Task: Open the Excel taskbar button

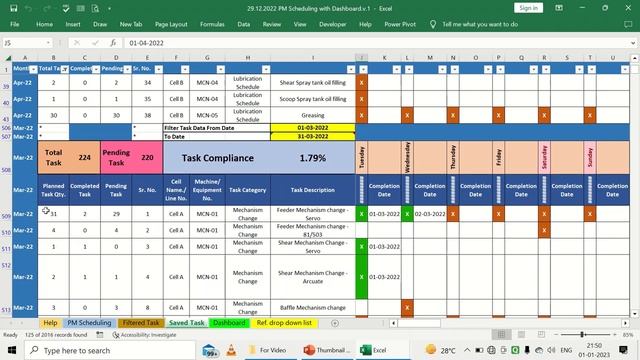Action: click(x=373, y=350)
